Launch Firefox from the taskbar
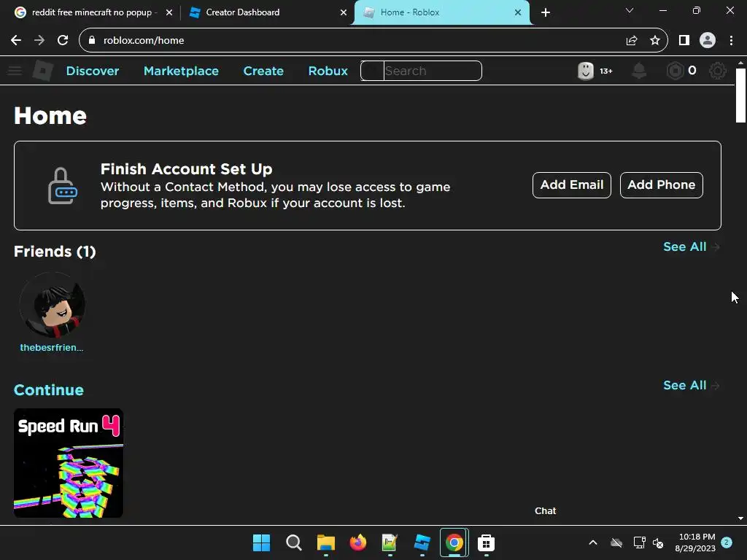747x560 pixels. [x=357, y=542]
